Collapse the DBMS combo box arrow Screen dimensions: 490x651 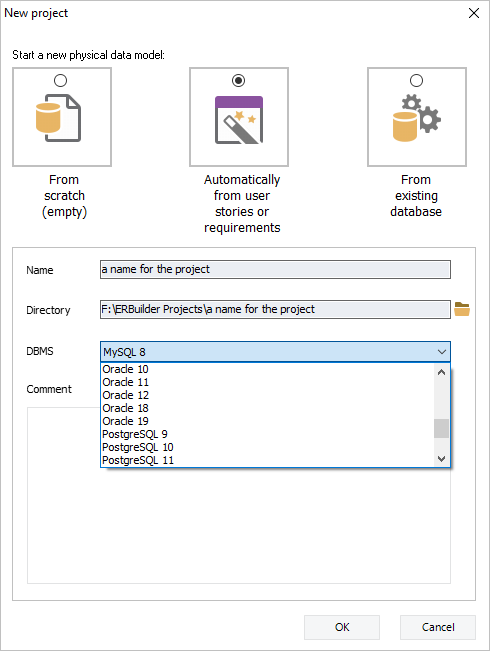click(441, 352)
